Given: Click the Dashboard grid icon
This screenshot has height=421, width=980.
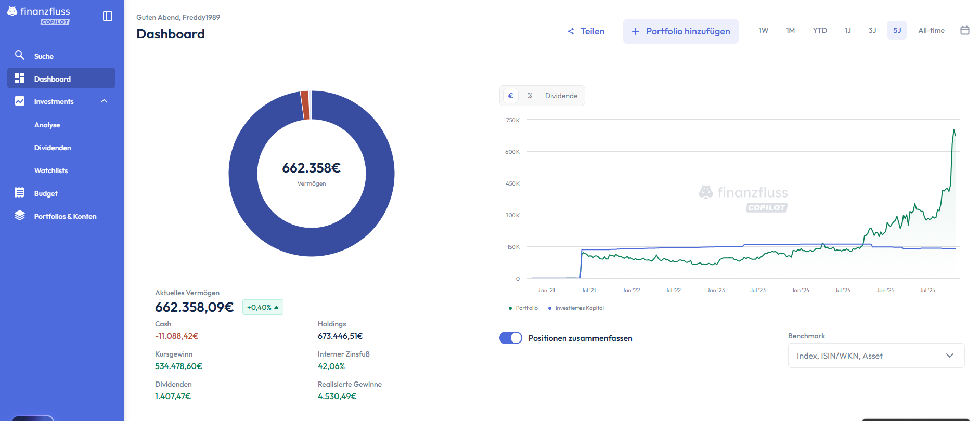Looking at the screenshot, I should pyautogui.click(x=20, y=78).
